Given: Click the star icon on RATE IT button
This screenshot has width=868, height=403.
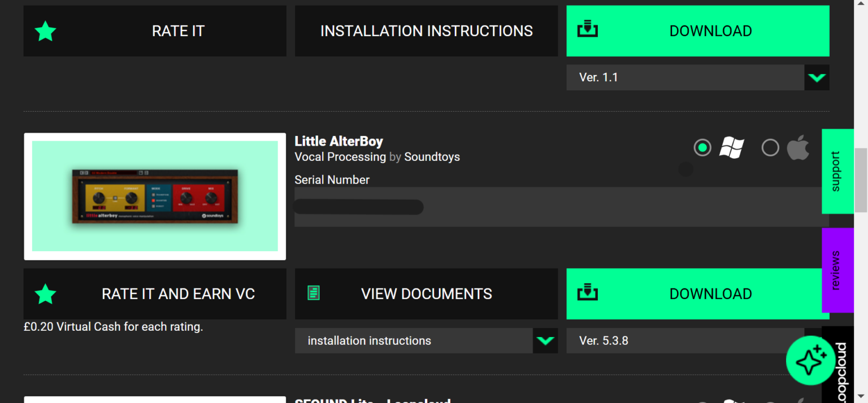Looking at the screenshot, I should [x=45, y=31].
